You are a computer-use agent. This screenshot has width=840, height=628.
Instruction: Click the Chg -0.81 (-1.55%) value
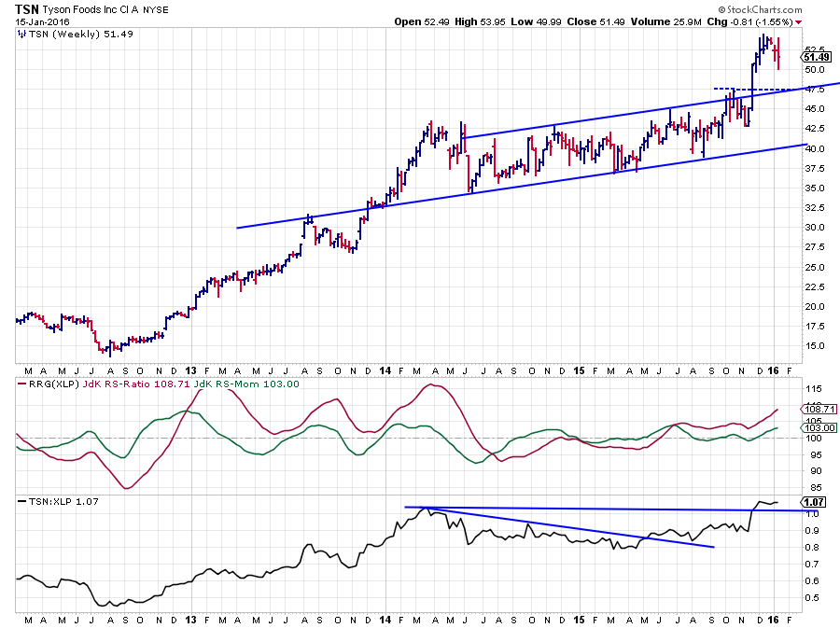click(750, 22)
